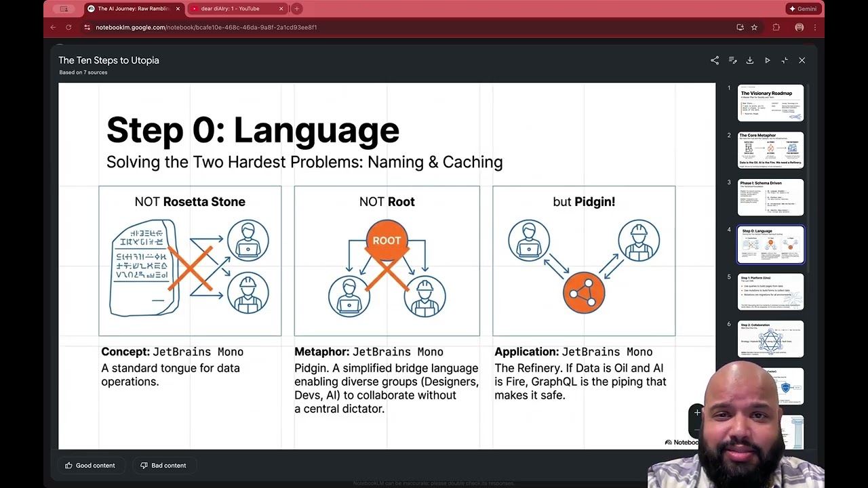Select slide 3 Phase I Schema Driven thumbnail
Screen dimensions: 868x488
(x=770, y=197)
